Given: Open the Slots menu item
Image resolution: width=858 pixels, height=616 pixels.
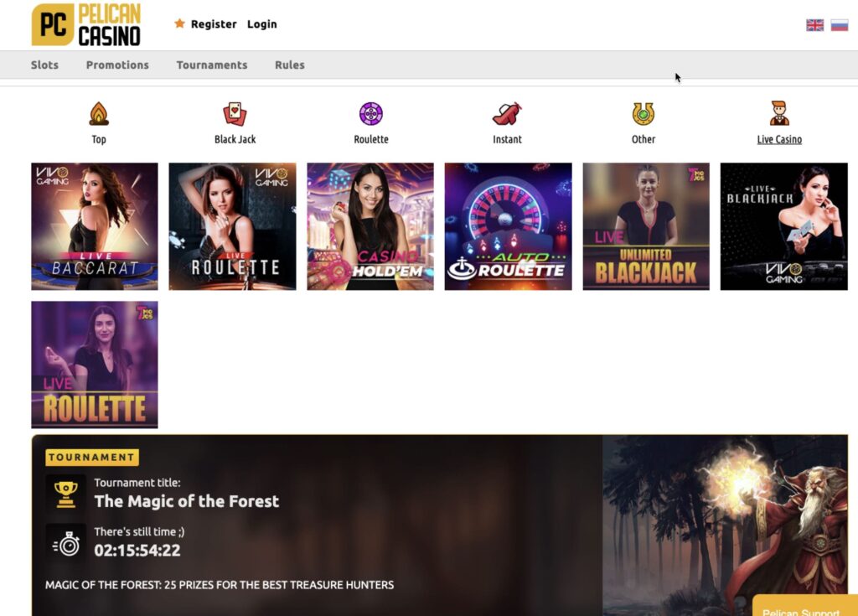Looking at the screenshot, I should tap(44, 65).
